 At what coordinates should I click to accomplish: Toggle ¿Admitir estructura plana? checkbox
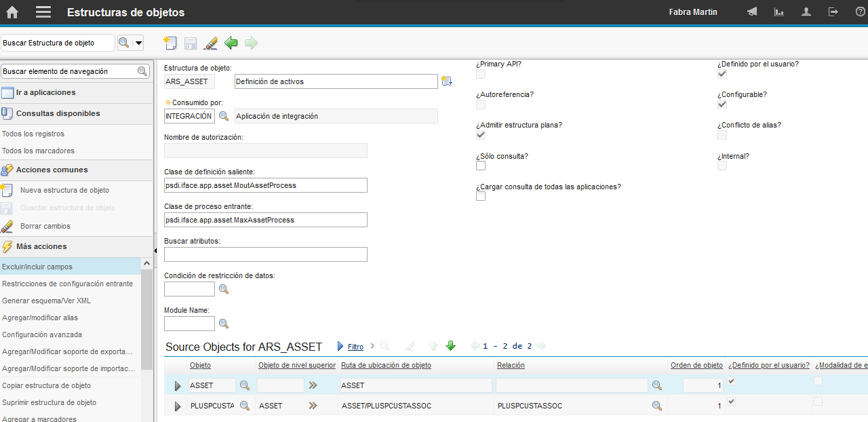[481, 135]
